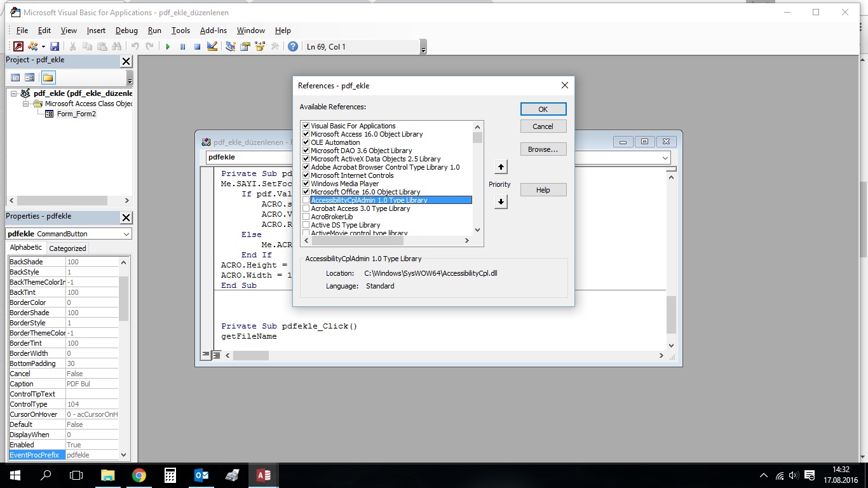
Task: Open the Object Browser toolbar icon
Action: coord(260,46)
